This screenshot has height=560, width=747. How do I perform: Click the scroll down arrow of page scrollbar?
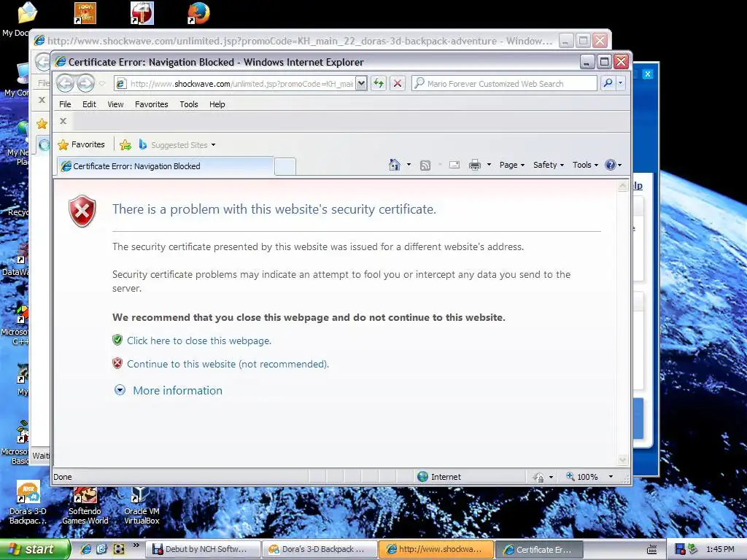coord(623,459)
